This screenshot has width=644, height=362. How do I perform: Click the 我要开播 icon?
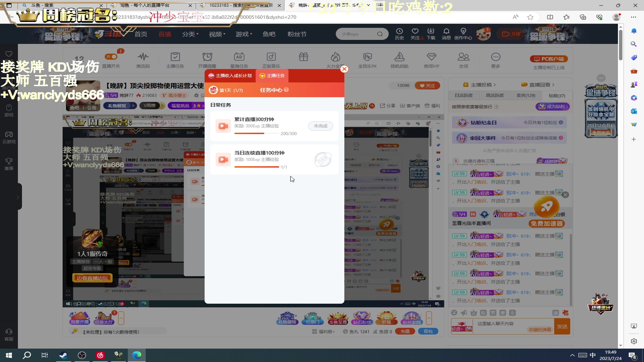click(x=79, y=318)
